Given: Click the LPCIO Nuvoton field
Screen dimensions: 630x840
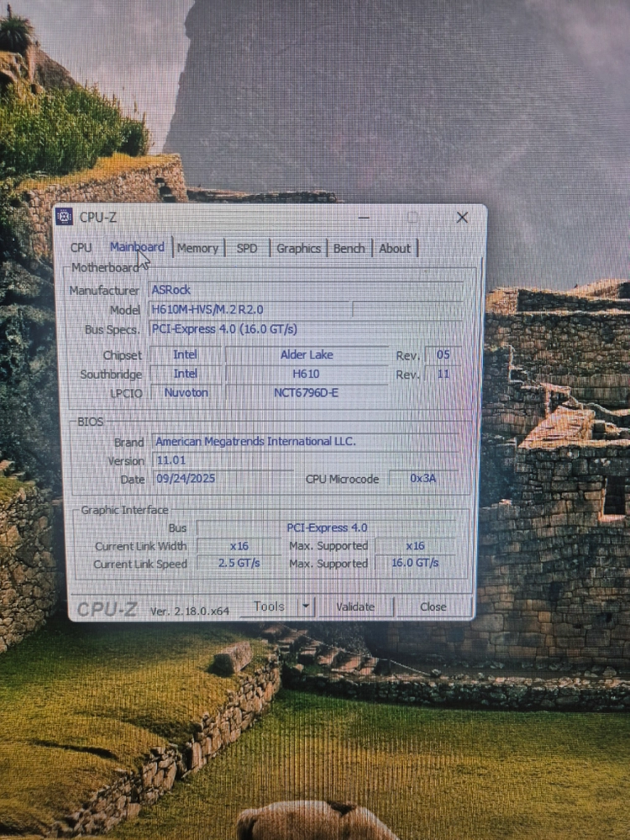Looking at the screenshot, I should coord(186,392).
